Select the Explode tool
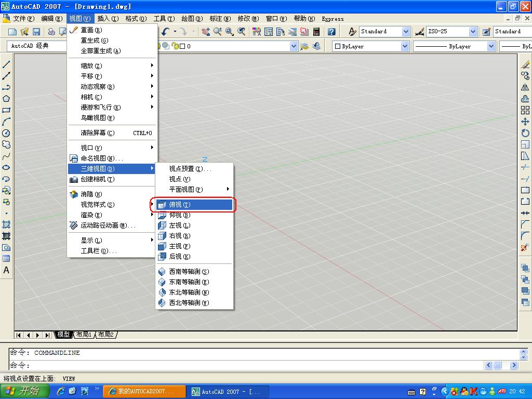The height and width of the screenshot is (399, 532). tap(525, 247)
